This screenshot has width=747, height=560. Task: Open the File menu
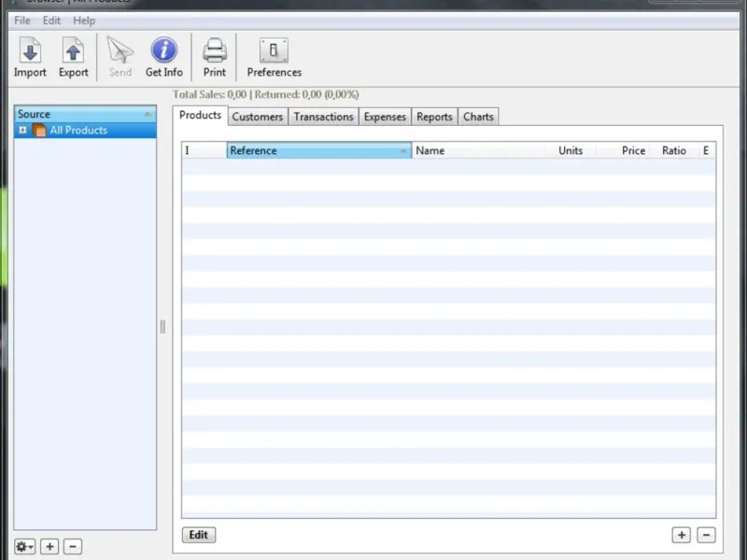click(21, 21)
